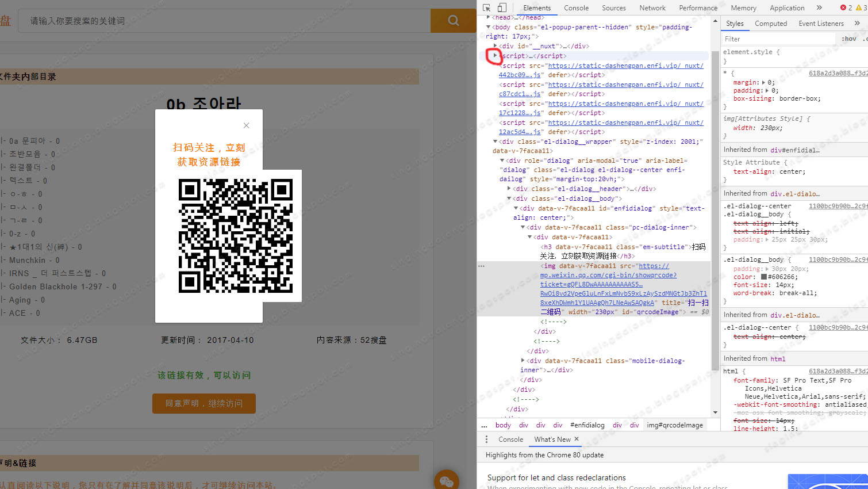Open the Performance panel tab
The width and height of the screenshot is (868, 489).
(698, 8)
